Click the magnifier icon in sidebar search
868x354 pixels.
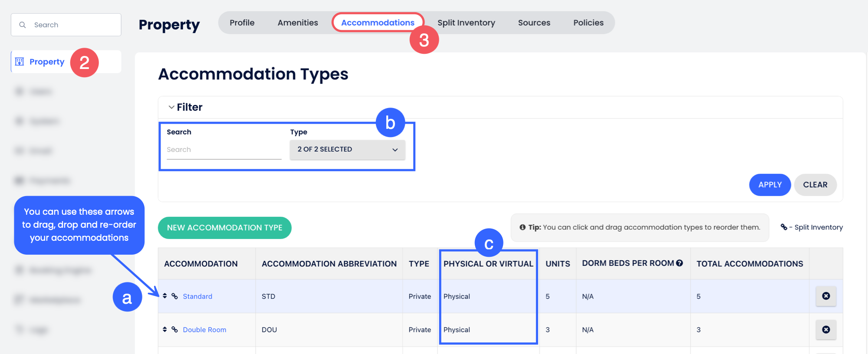(23, 25)
